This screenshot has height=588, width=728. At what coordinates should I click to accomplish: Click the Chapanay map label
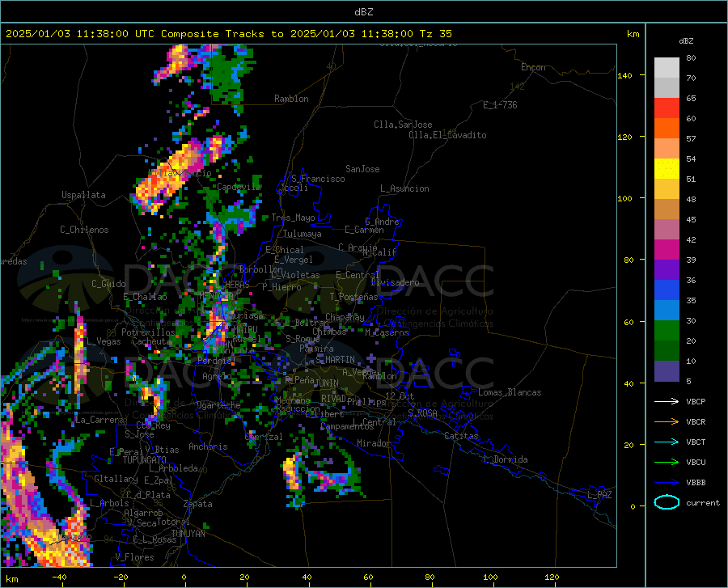(345, 317)
